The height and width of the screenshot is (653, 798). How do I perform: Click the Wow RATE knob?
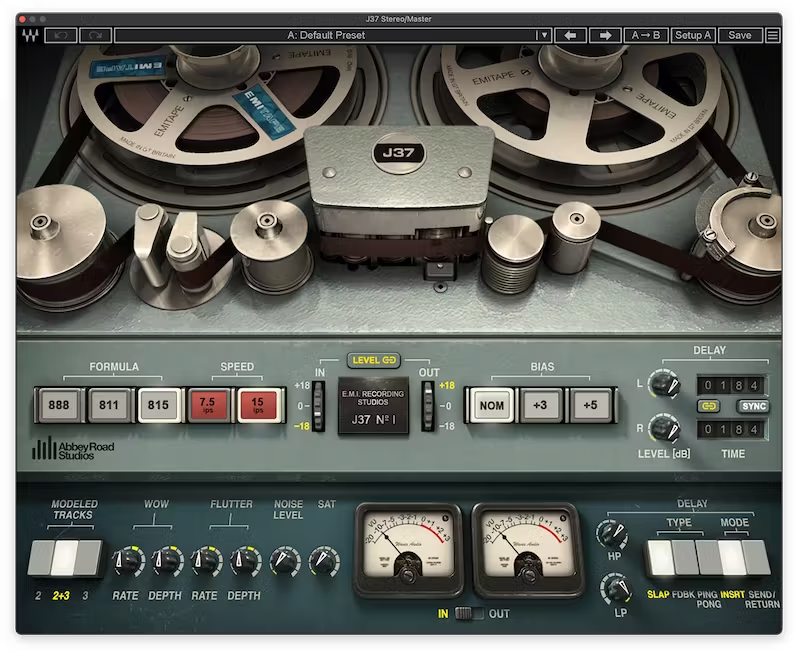127,561
